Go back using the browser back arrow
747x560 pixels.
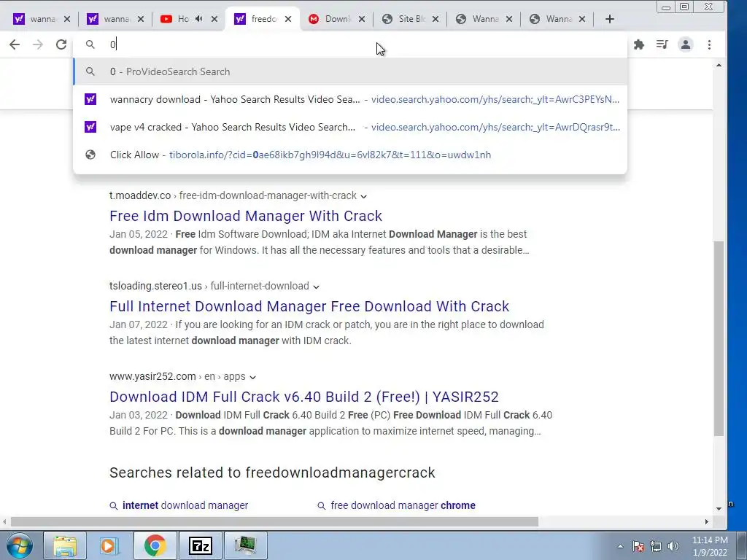[x=15, y=44]
